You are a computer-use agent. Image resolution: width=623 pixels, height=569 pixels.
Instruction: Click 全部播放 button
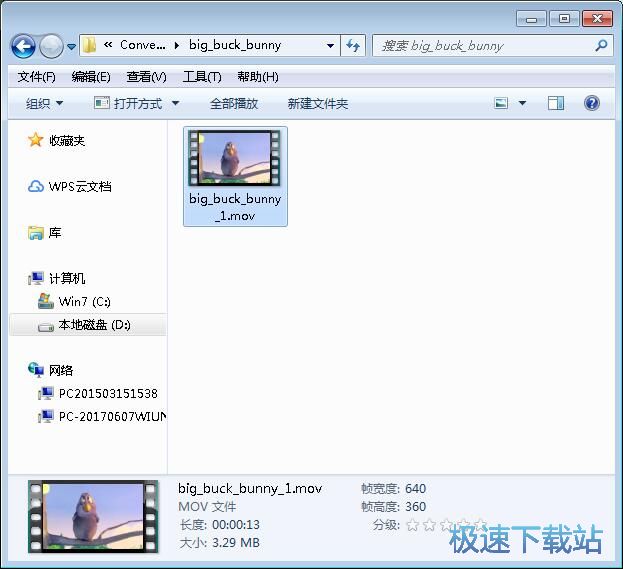coord(234,104)
